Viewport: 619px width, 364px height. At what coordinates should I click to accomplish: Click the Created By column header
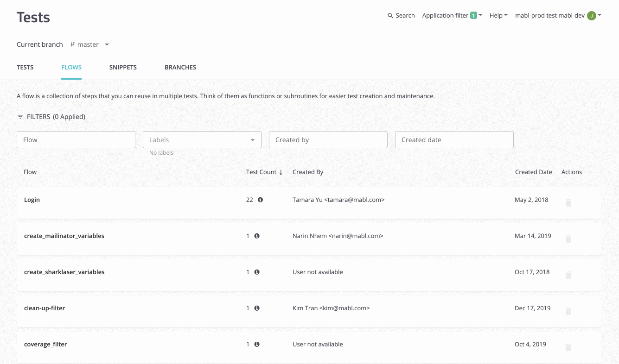click(308, 172)
